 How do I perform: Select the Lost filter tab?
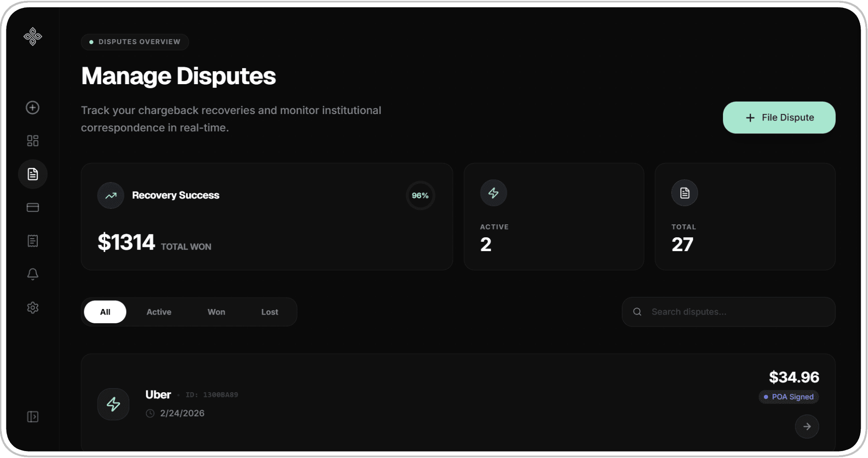click(x=269, y=311)
